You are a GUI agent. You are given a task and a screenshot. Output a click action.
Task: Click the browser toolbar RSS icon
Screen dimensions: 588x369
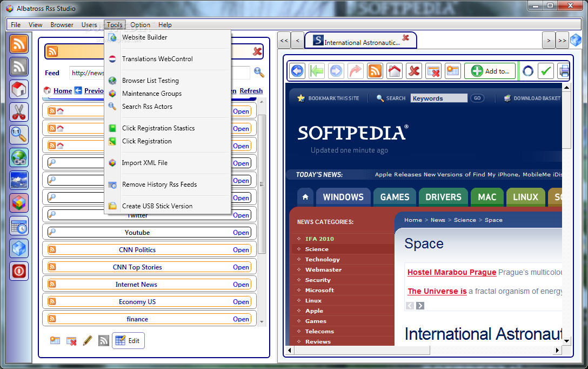click(x=375, y=70)
